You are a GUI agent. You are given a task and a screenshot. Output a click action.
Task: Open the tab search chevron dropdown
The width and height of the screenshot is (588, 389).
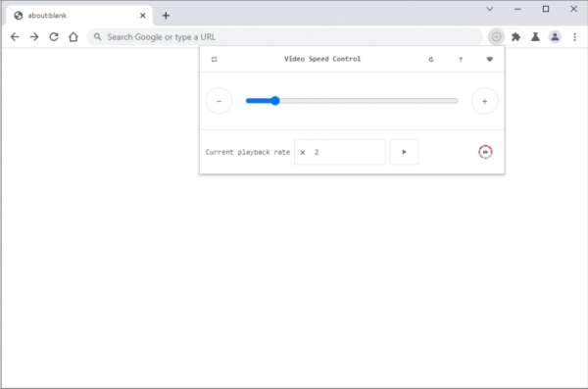pos(489,9)
